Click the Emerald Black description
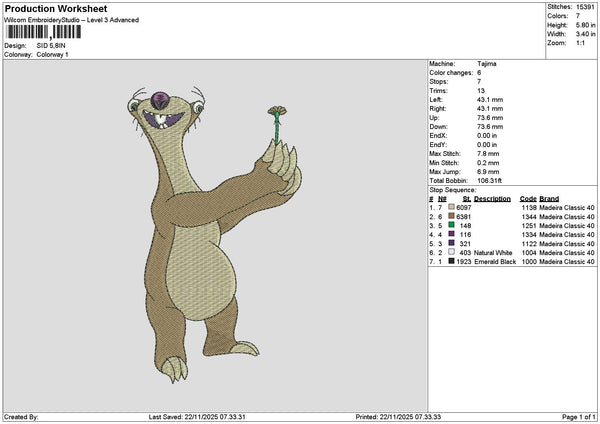This screenshot has width=600, height=424. [495, 262]
